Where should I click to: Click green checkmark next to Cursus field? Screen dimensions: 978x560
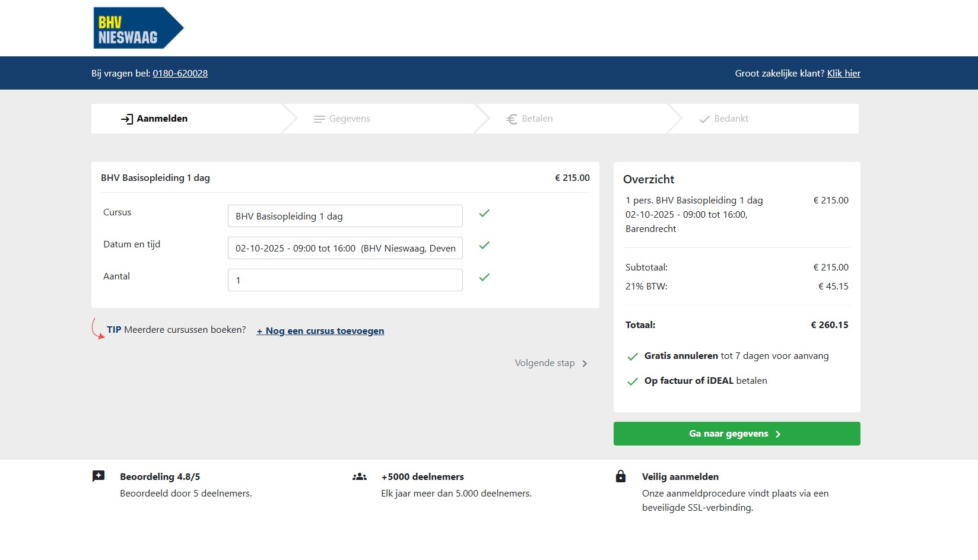click(484, 213)
